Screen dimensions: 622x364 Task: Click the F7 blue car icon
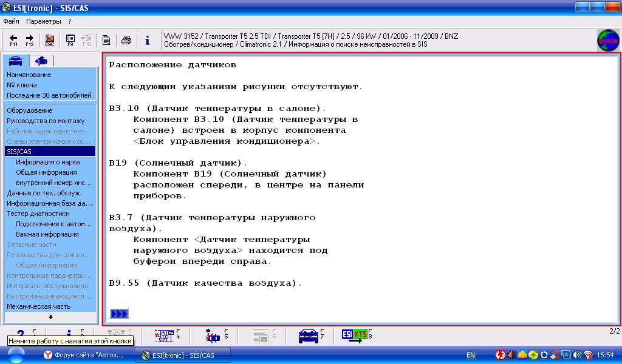click(310, 336)
